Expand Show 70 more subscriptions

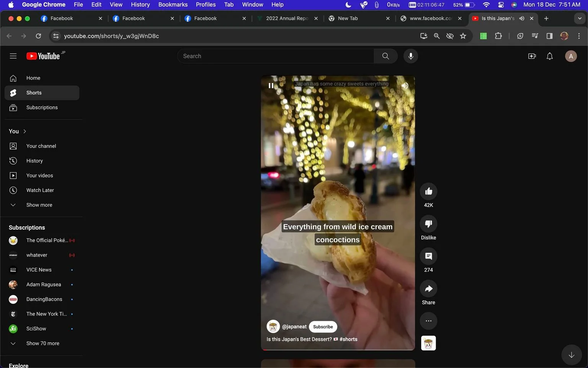[x=42, y=343]
